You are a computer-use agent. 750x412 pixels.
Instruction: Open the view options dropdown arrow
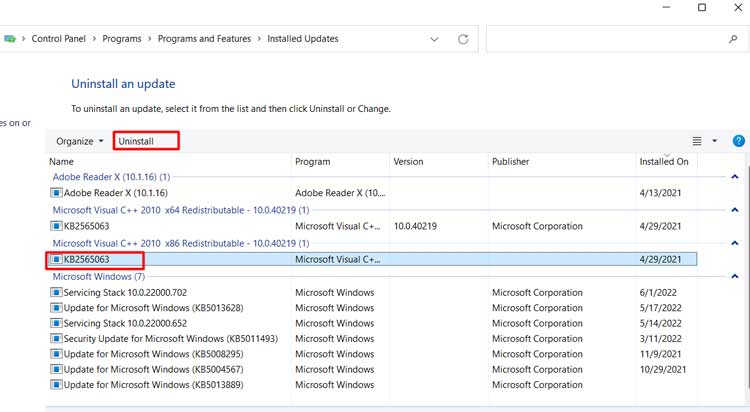pos(715,141)
